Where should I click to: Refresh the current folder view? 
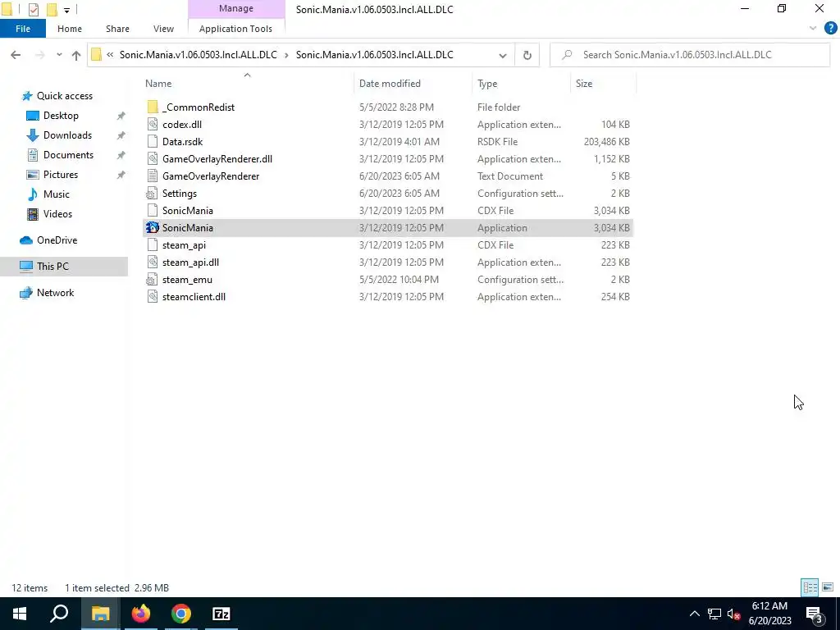(527, 55)
